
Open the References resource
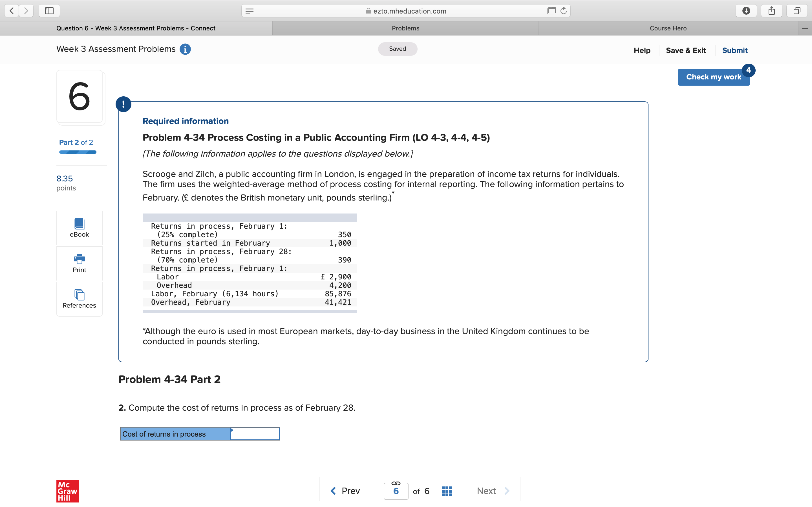pyautogui.click(x=79, y=299)
